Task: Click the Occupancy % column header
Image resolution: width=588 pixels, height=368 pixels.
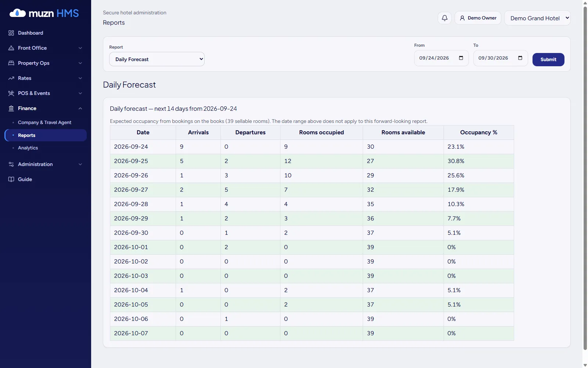Action: point(478,132)
